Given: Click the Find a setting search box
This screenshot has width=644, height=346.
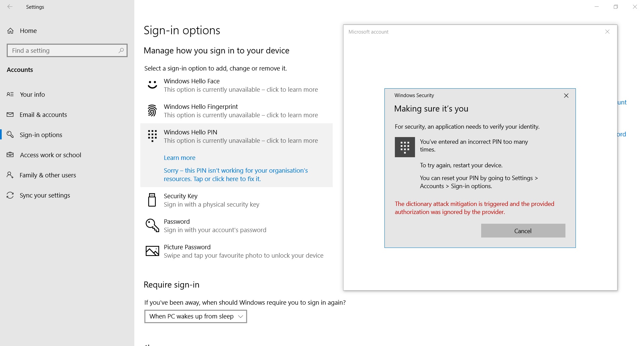Looking at the screenshot, I should coord(67,50).
